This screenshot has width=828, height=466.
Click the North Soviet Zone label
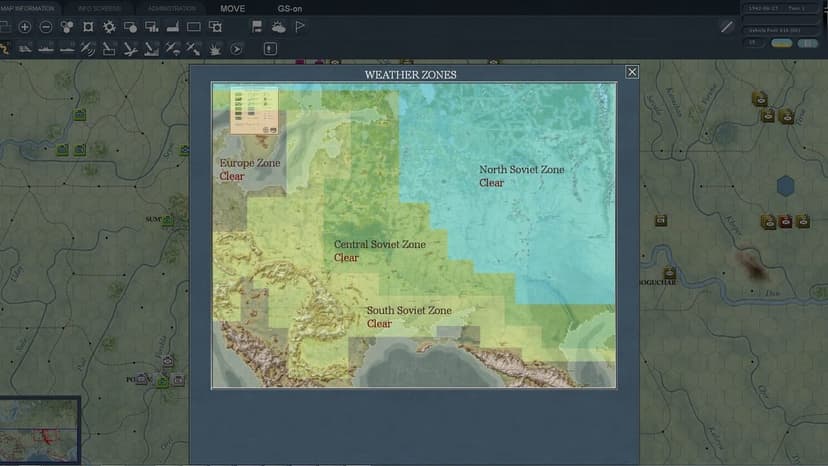pos(522,169)
